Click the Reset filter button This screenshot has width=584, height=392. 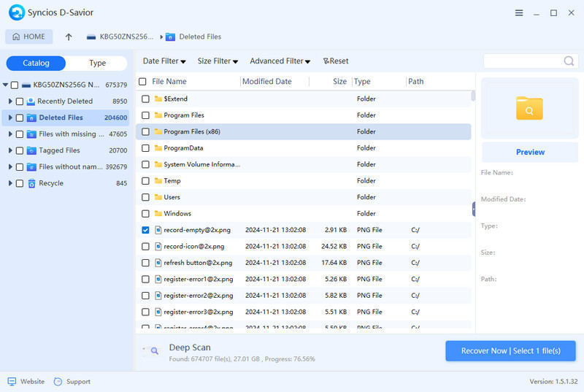pyautogui.click(x=336, y=61)
